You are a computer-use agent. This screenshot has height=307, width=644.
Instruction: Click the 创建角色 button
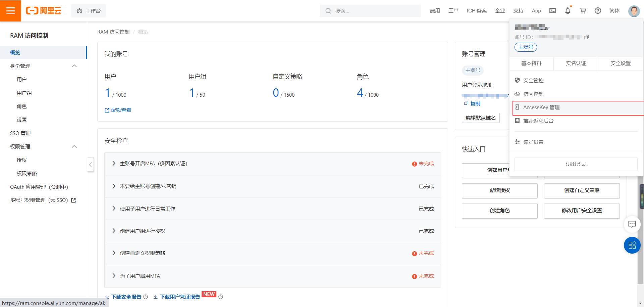click(x=499, y=211)
